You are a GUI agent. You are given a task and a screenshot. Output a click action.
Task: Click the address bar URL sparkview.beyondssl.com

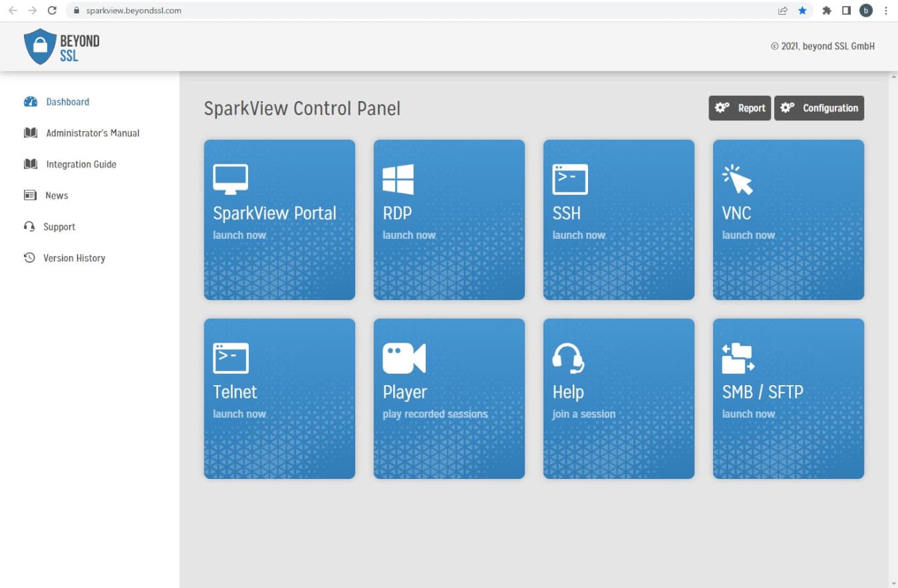pyautogui.click(x=134, y=11)
